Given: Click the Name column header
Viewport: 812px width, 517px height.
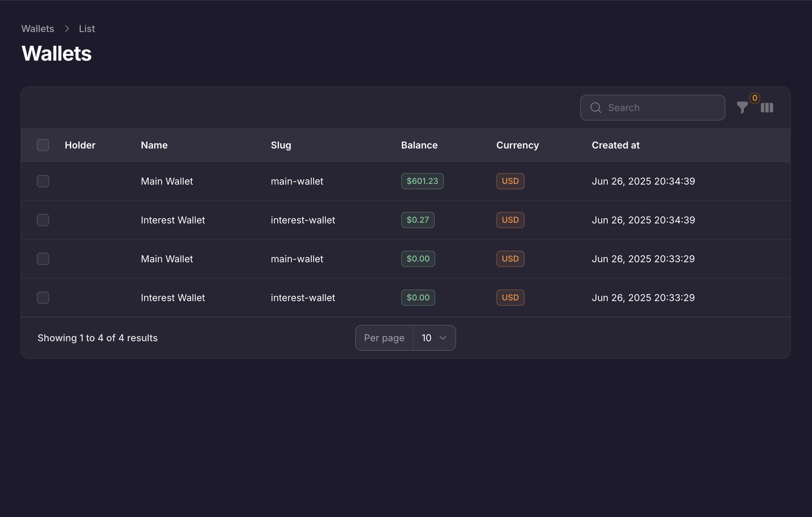Looking at the screenshot, I should [154, 145].
